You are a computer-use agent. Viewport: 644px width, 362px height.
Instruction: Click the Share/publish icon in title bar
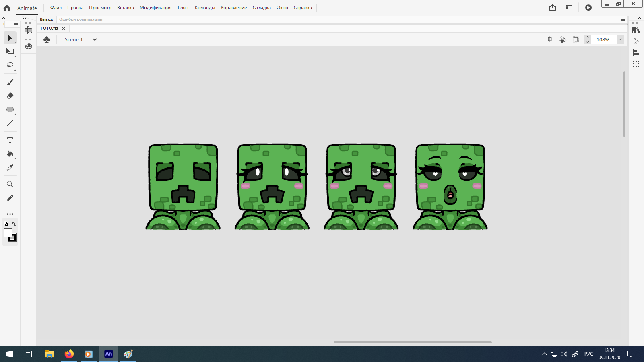pyautogui.click(x=553, y=8)
